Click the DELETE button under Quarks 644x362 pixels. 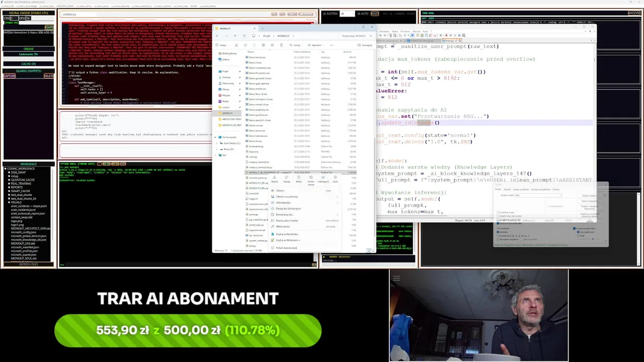(48, 76)
